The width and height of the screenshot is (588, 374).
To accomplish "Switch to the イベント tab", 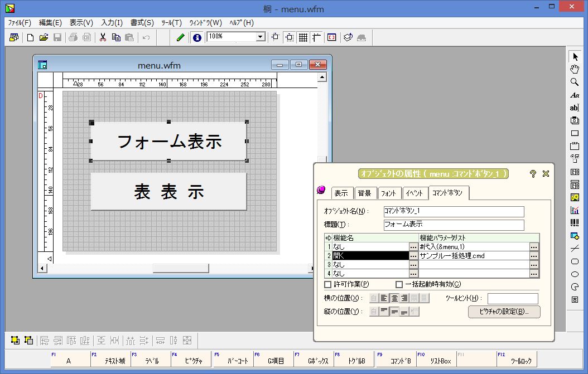I will point(416,193).
